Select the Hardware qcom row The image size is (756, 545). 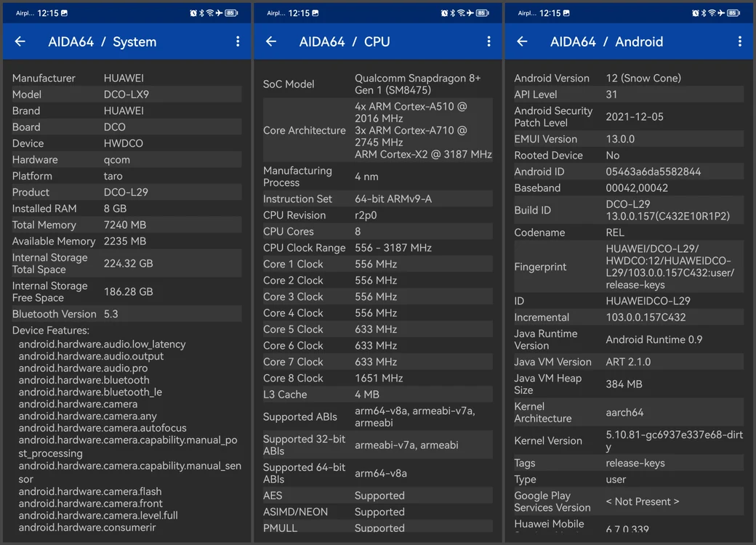coord(126,160)
